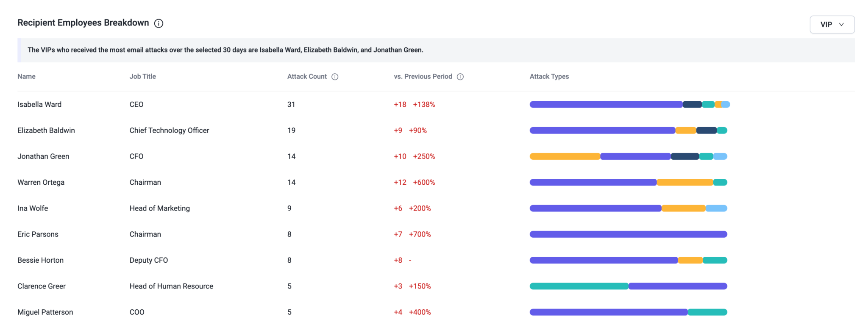
Task: Select Eric Parsons's name
Action: click(38, 234)
